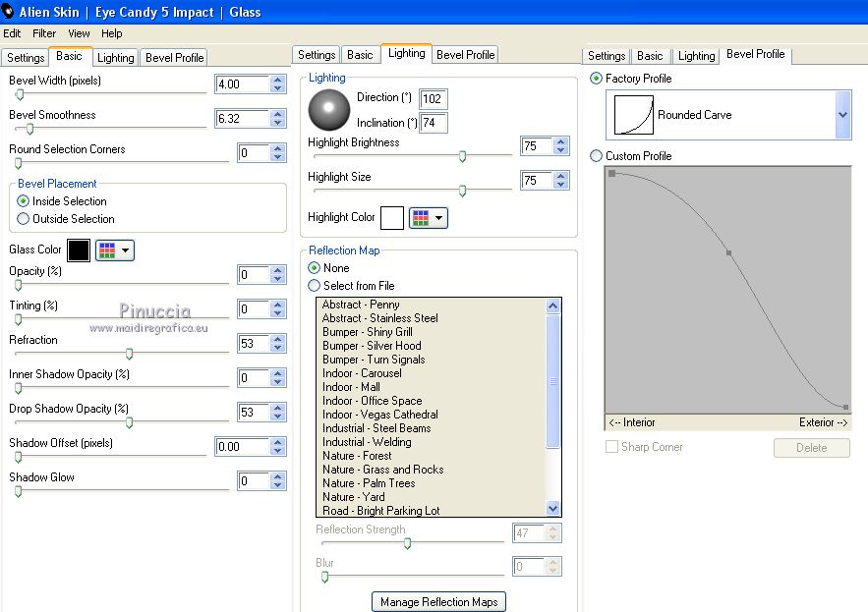The image size is (868, 612).
Task: Increase Bevel Width with up stepper arrow
Action: pyautogui.click(x=278, y=80)
